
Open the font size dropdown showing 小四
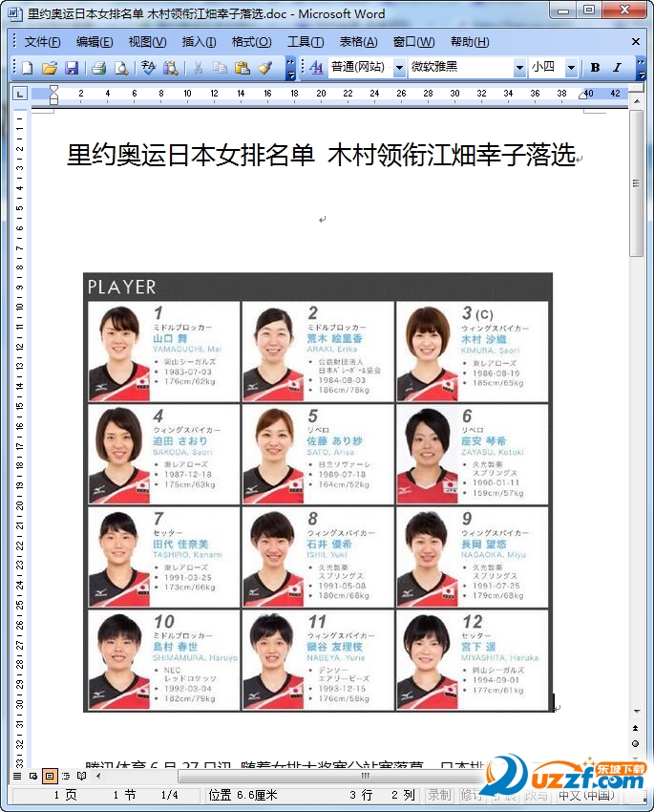[x=571, y=67]
